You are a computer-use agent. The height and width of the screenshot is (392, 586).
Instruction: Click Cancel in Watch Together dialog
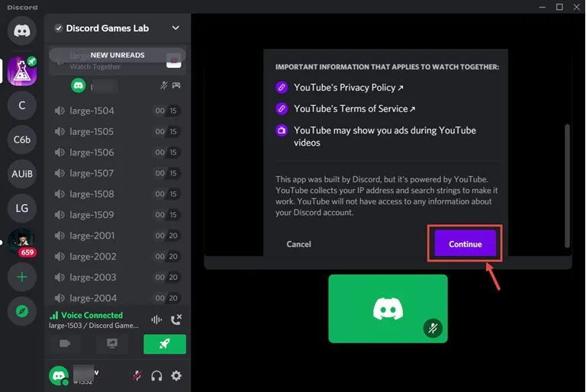[298, 244]
